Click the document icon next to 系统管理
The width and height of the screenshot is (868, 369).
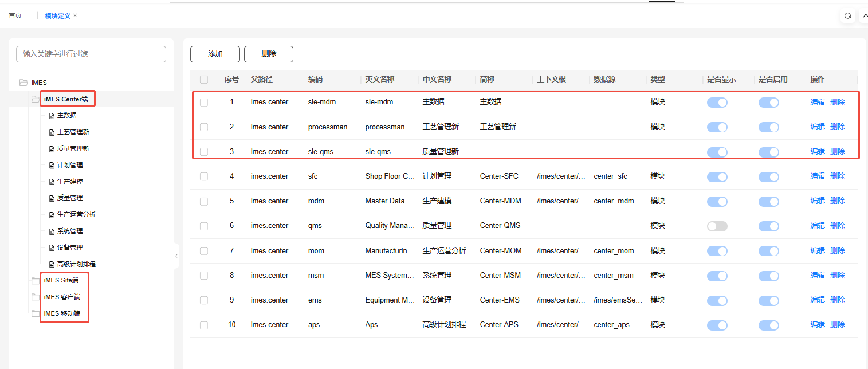[x=52, y=231]
